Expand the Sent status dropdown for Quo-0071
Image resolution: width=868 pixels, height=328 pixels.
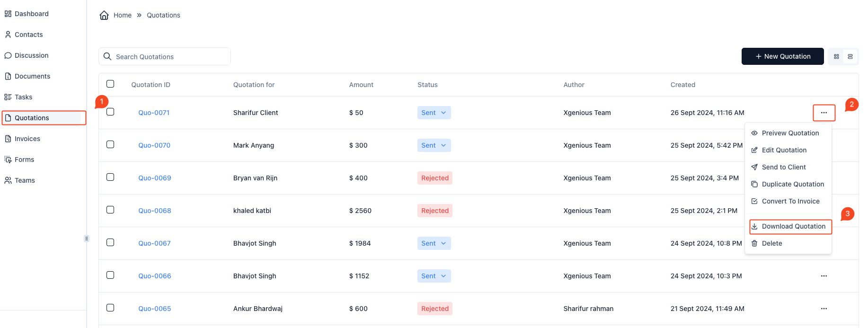pos(434,113)
